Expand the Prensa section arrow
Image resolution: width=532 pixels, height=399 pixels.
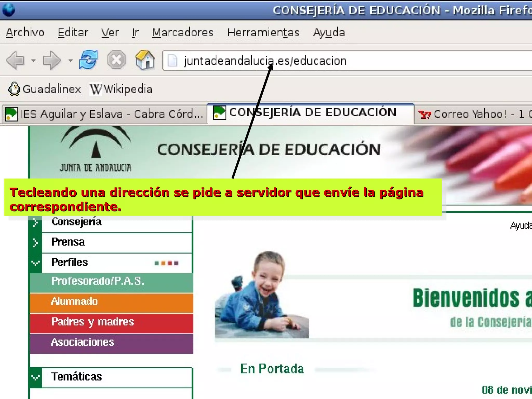click(x=36, y=243)
